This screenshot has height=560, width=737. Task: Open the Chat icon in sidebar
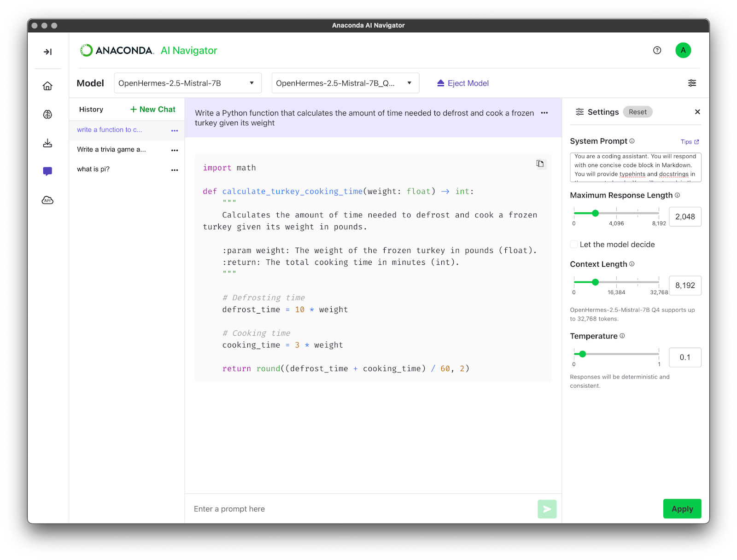point(47,171)
